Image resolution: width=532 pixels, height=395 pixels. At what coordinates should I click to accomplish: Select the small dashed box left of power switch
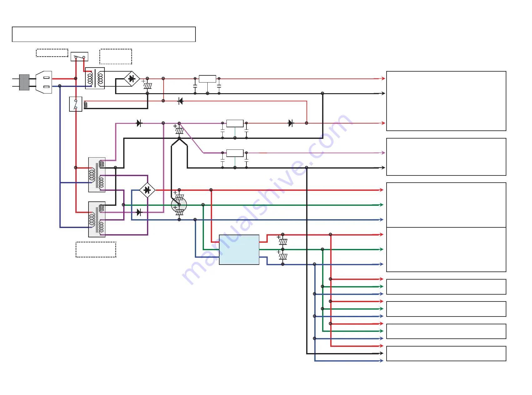pyautogui.click(x=52, y=53)
